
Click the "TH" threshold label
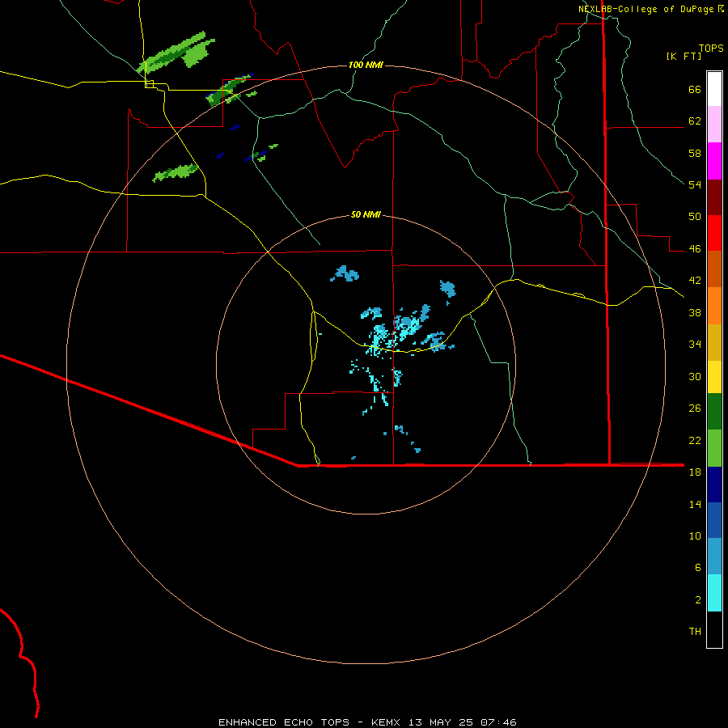pyautogui.click(x=695, y=632)
